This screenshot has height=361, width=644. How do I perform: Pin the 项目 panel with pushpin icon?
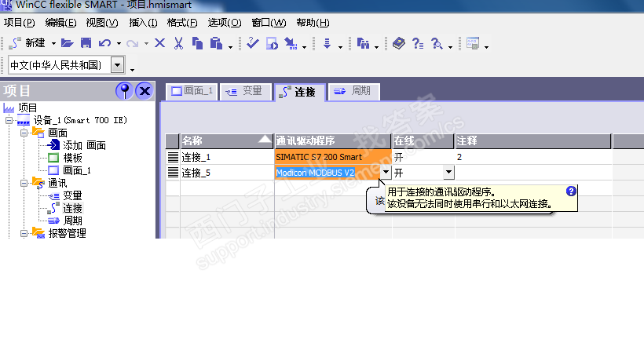coord(124,91)
